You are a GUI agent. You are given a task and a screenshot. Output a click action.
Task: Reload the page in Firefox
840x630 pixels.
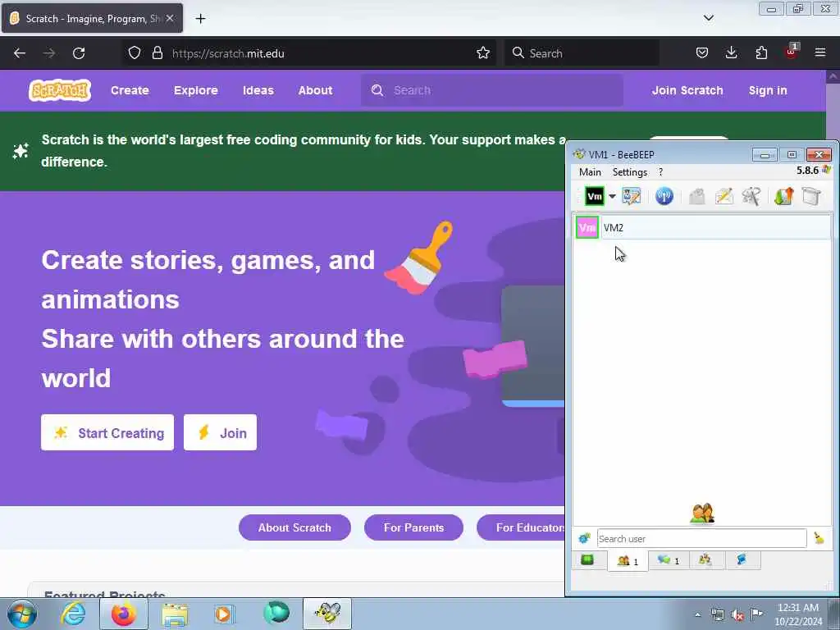coord(79,53)
